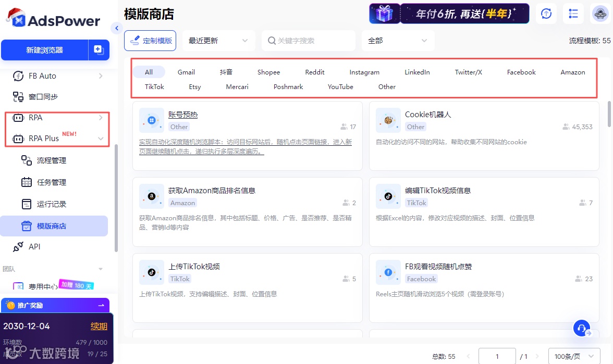Screen dimensions: 613x364
Task: Click the RPA robot icon
Action: [x=18, y=118]
